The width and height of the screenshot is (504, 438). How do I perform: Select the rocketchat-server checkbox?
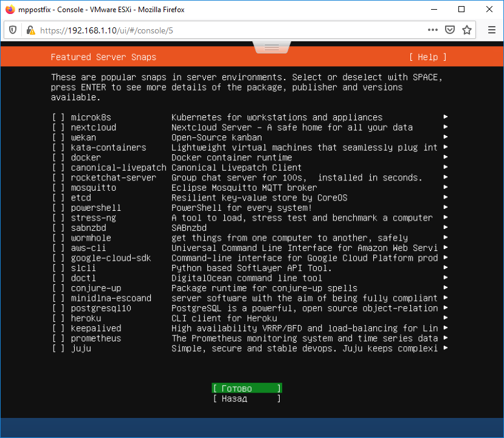coord(58,177)
